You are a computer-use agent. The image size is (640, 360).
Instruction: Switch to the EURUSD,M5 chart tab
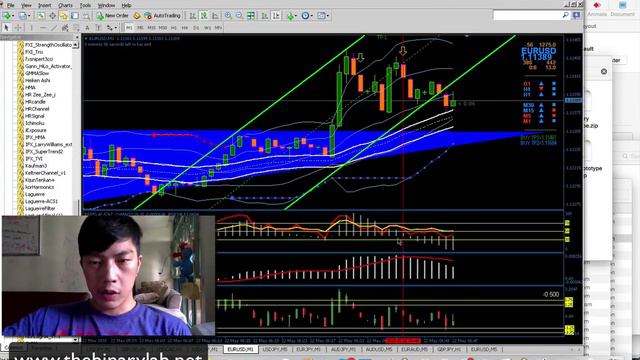484,349
